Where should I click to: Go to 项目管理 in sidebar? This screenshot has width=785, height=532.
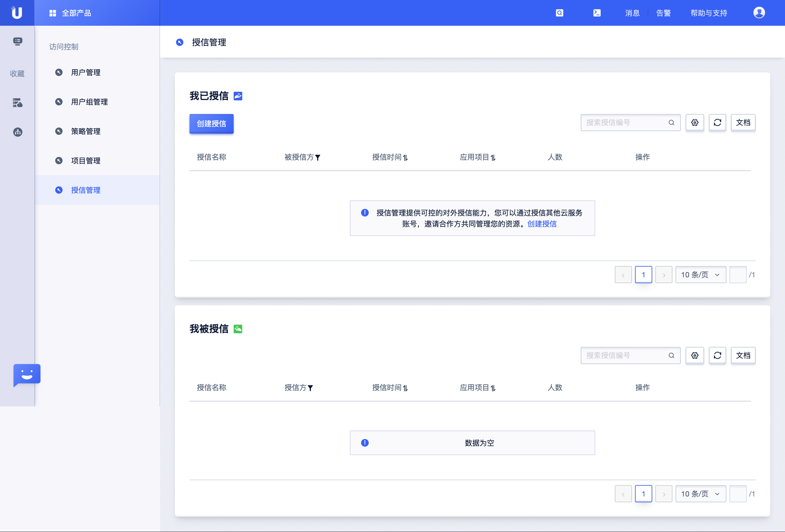point(97,161)
